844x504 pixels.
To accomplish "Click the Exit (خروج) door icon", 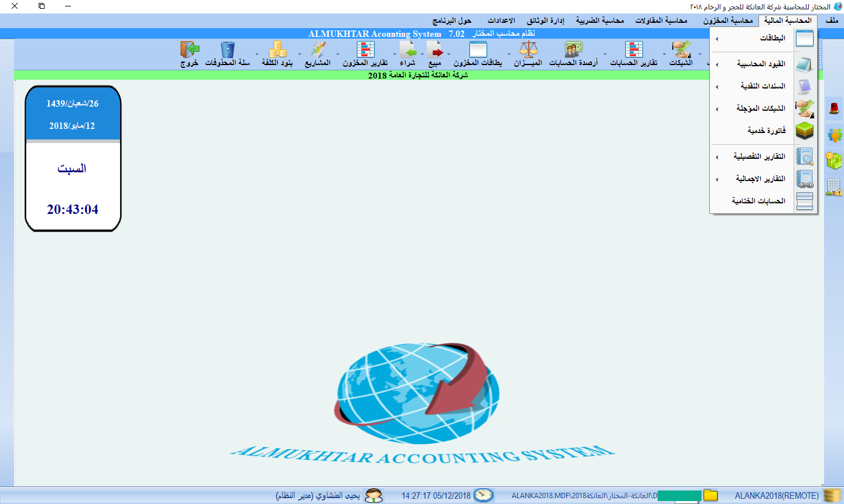I will 189,50.
